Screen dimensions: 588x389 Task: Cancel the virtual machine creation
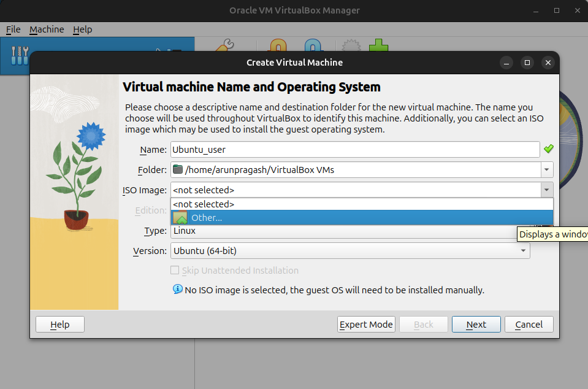click(x=529, y=324)
